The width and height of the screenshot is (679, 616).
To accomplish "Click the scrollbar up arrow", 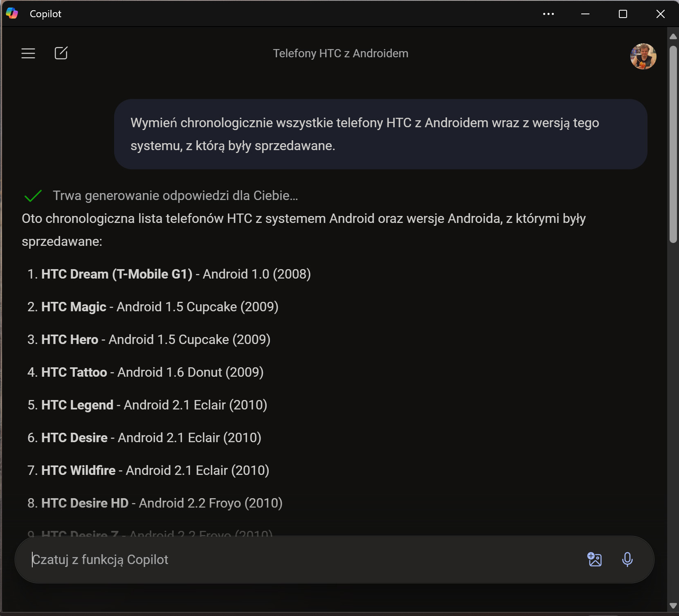I will [673, 36].
